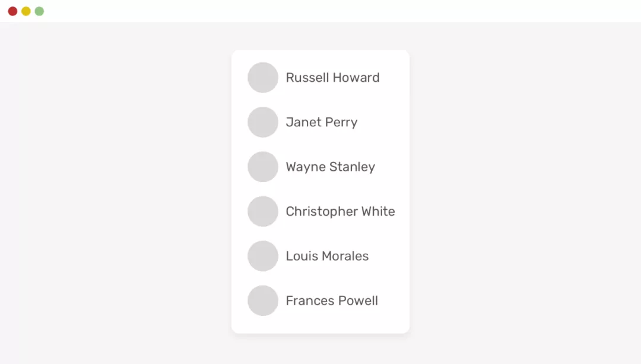Viewport: 641px width, 364px height.
Task: Select Louis Morales's avatar circle
Action: (x=263, y=256)
